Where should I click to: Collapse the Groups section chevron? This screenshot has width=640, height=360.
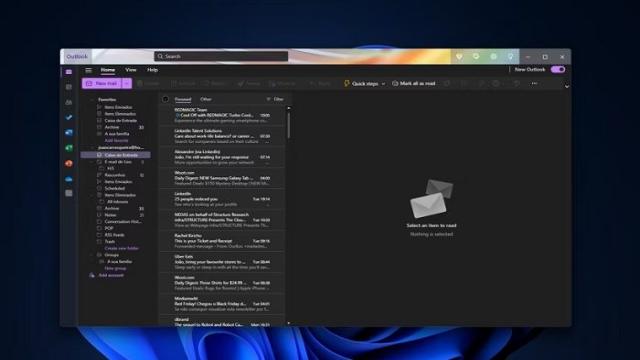(x=92, y=255)
